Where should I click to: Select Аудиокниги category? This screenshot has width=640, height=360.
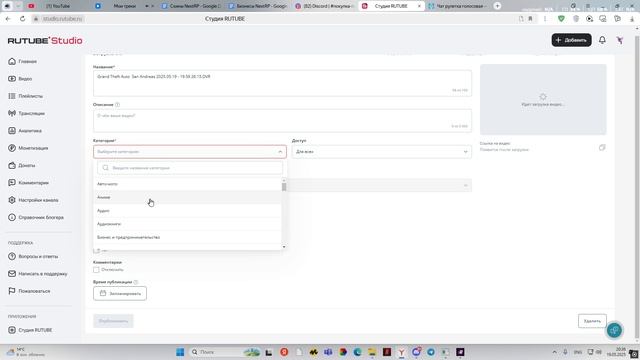(x=187, y=224)
